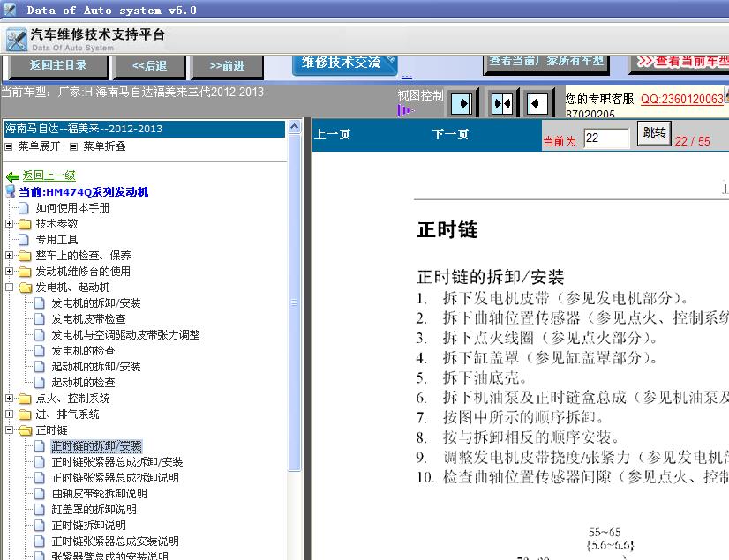Open the 专用工具 entry
This screenshot has width=729, height=560.
56,240
